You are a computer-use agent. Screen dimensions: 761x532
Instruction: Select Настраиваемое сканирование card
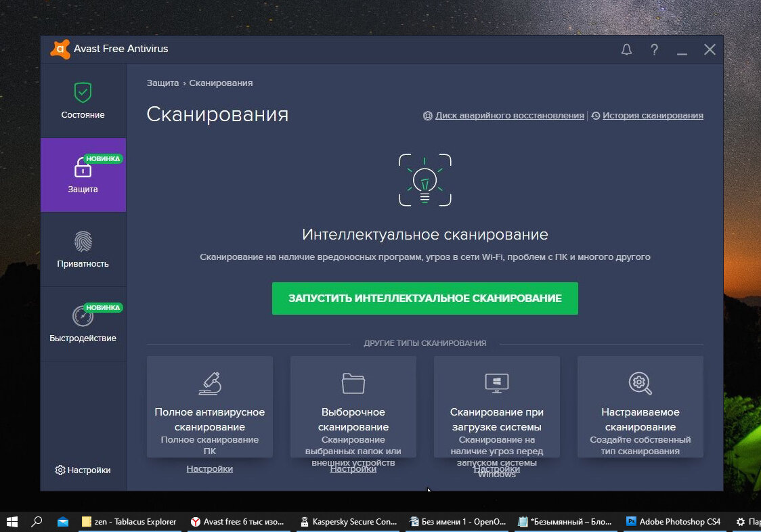point(640,407)
